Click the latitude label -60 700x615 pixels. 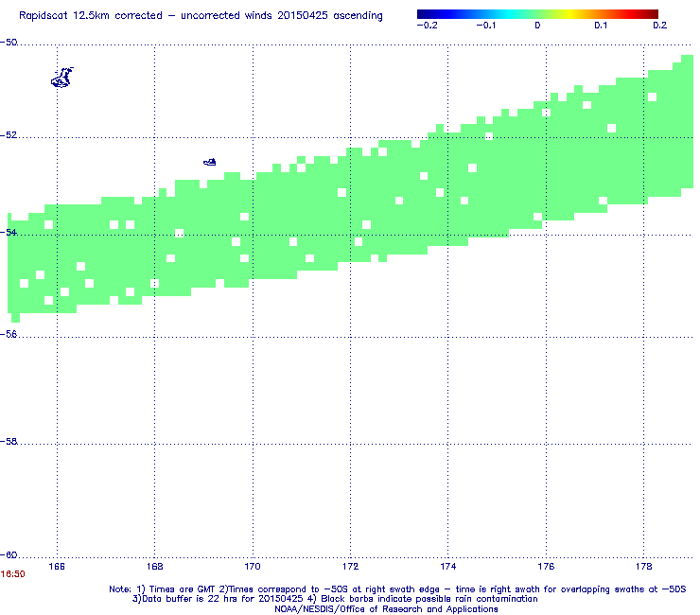[9, 555]
